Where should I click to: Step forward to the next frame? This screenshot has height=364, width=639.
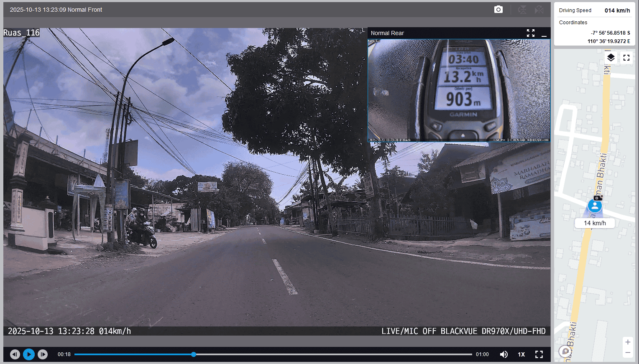tap(43, 354)
